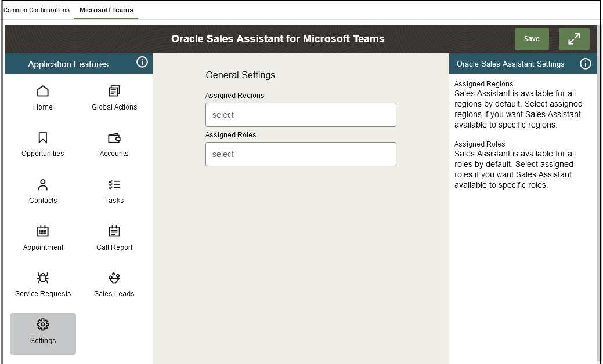This screenshot has width=603, height=364.
Task: Open the Home feature icon
Action: [43, 92]
